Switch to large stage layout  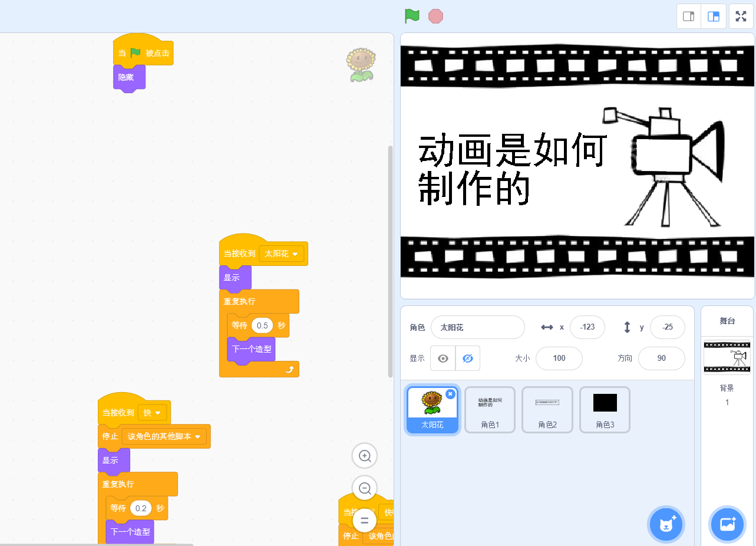tap(714, 17)
